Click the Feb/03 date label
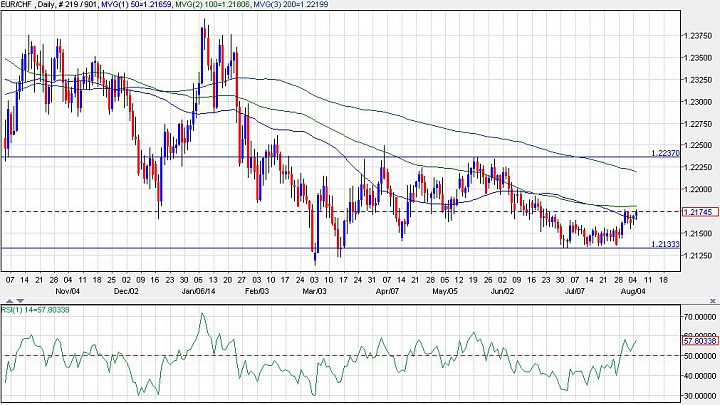Screen dimensions: 720x405 point(257,291)
